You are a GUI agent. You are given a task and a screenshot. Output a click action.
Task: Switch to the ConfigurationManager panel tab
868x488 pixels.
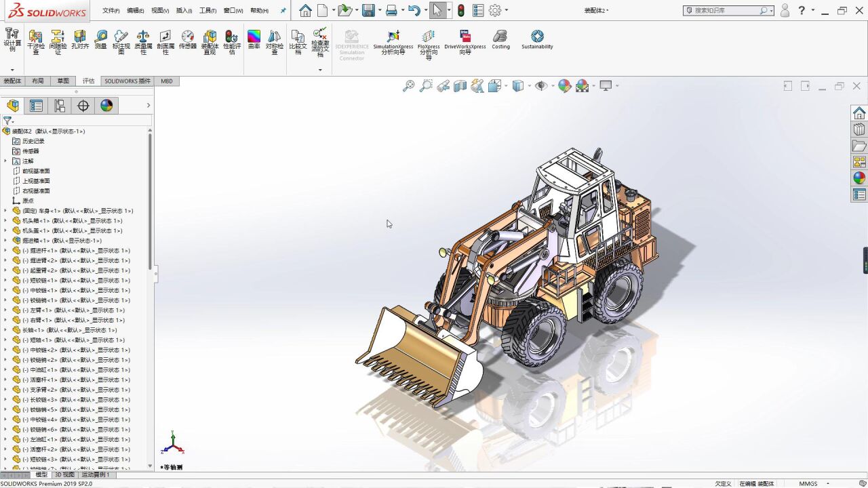(60, 106)
